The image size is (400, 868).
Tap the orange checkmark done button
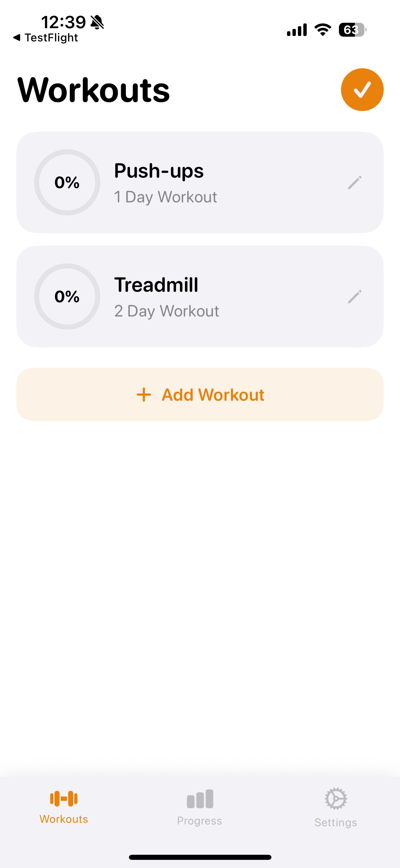pyautogui.click(x=362, y=90)
